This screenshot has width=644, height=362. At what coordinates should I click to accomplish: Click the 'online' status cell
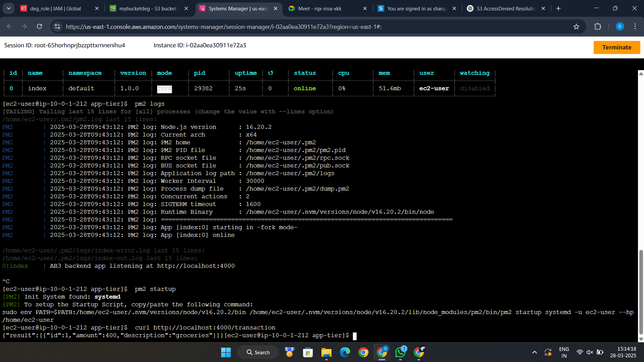point(305,89)
